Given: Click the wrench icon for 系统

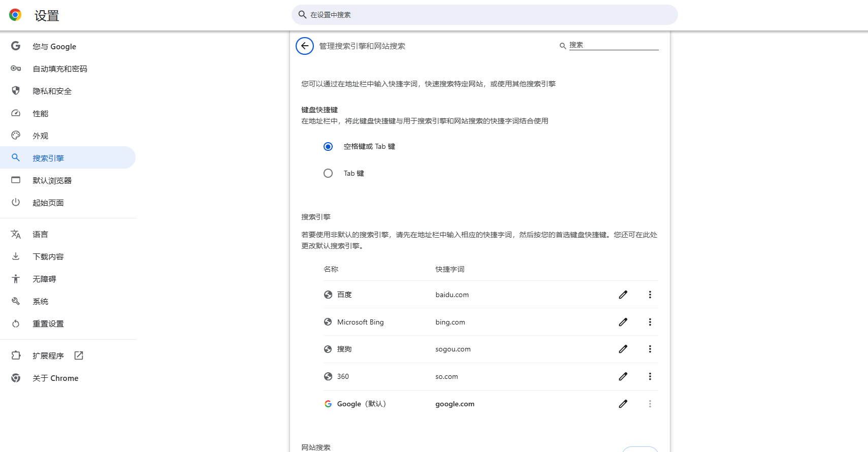Looking at the screenshot, I should pos(16,301).
